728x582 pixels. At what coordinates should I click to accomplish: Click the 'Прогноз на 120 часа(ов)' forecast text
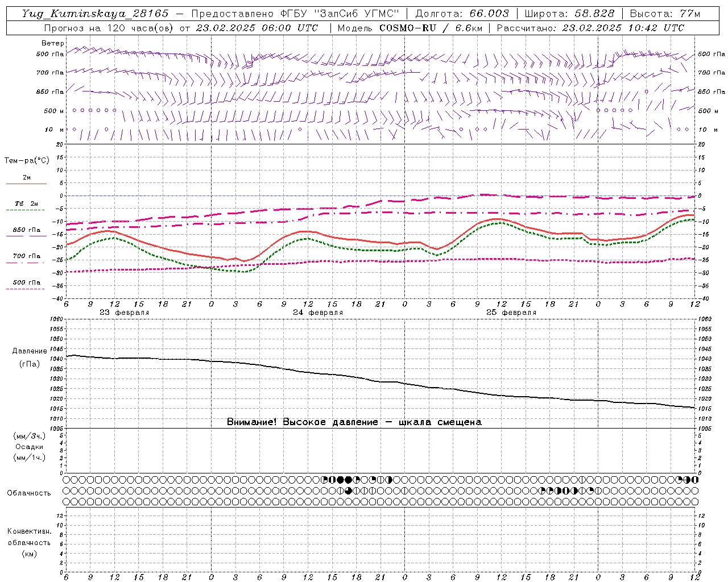point(109,28)
